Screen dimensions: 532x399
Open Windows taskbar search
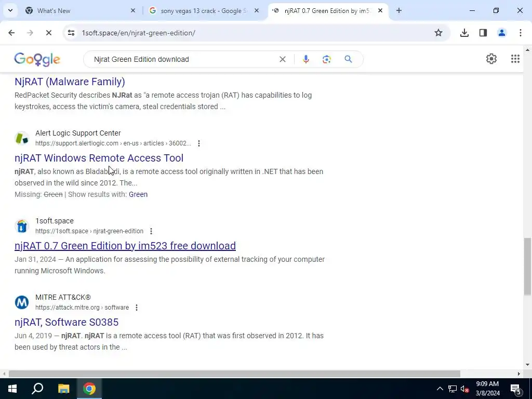tap(37, 389)
